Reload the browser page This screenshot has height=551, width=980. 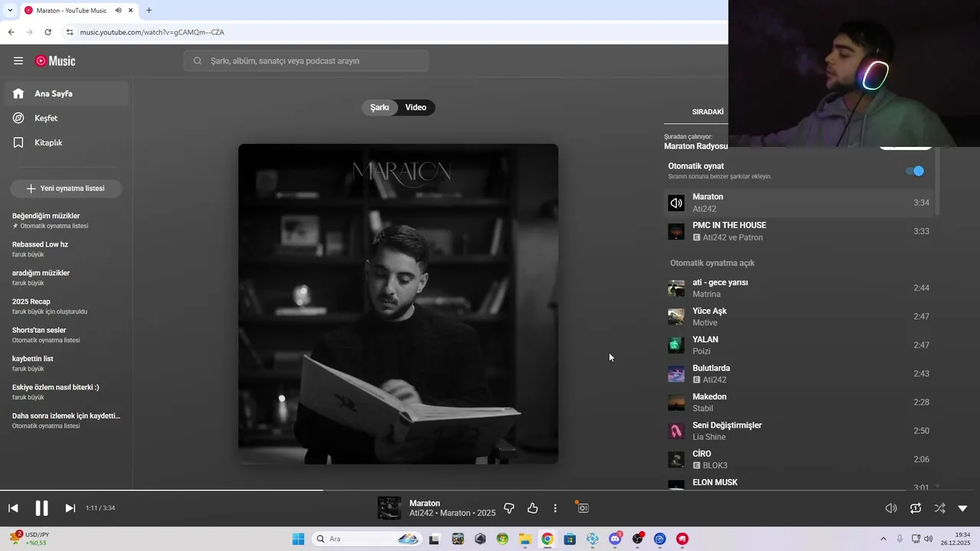point(47,32)
